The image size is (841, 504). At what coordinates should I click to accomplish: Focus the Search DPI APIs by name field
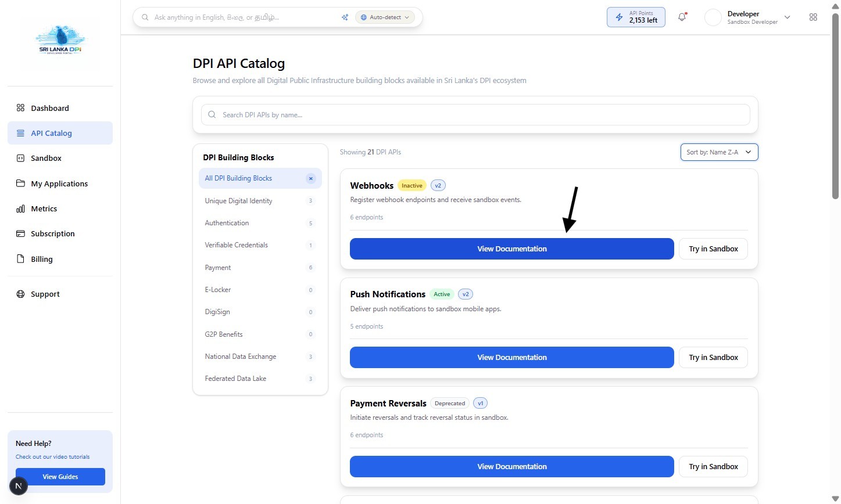tap(475, 115)
